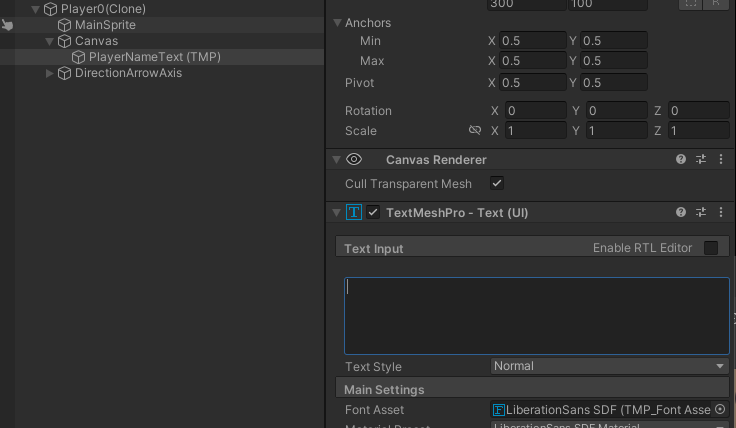
Task: Open the Font Asset object picker
Action: pos(720,410)
